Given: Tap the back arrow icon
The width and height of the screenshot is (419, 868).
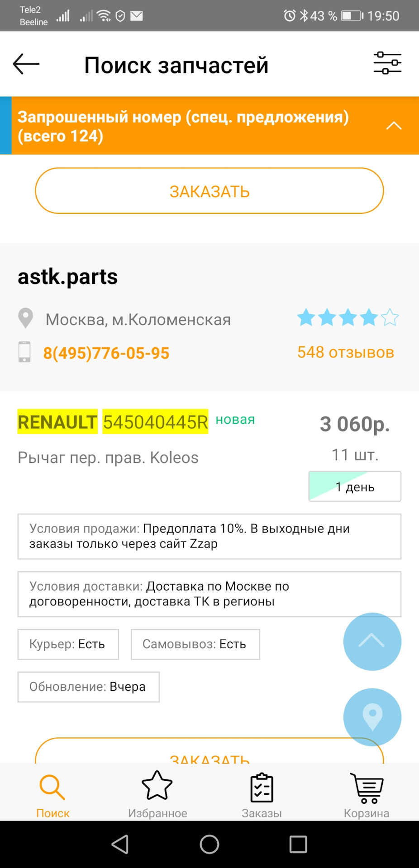Looking at the screenshot, I should (x=26, y=64).
